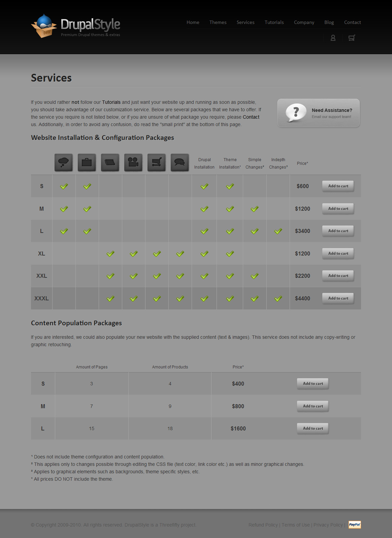The height and width of the screenshot is (538, 392).
Task: Click the Amount of Products column header
Action: [x=170, y=367]
